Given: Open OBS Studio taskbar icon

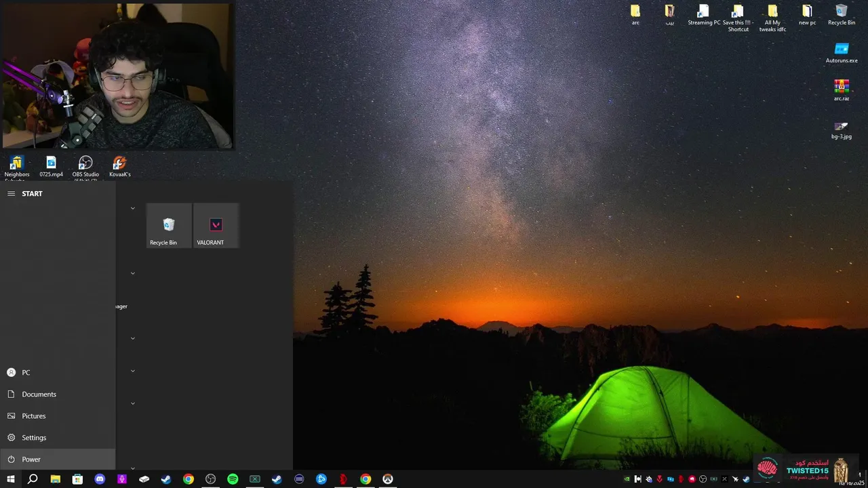Looking at the screenshot, I should point(211,479).
